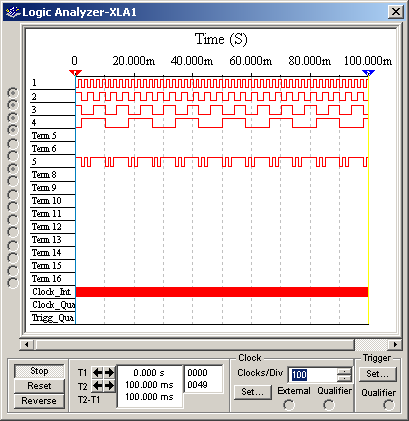409x421 pixels.
Task: Click the Time (S) axis title
Action: tap(221, 39)
